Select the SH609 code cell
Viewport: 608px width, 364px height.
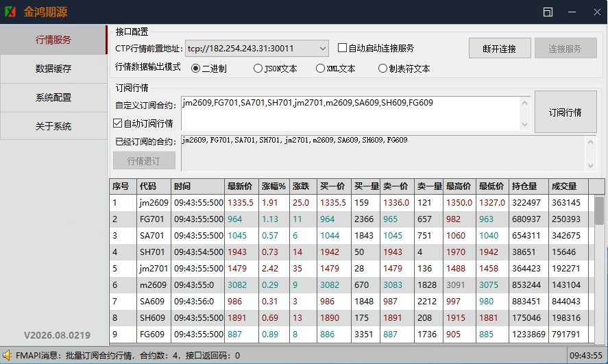click(154, 318)
